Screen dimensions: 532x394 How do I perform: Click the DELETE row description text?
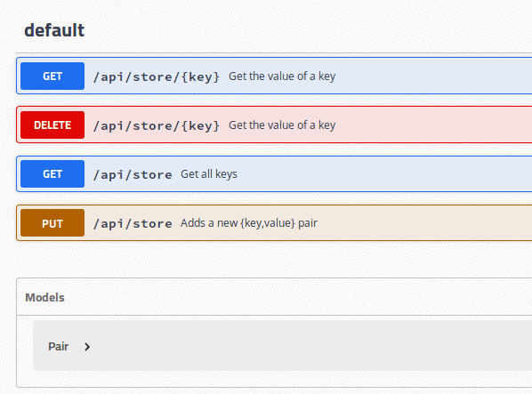tap(282, 125)
